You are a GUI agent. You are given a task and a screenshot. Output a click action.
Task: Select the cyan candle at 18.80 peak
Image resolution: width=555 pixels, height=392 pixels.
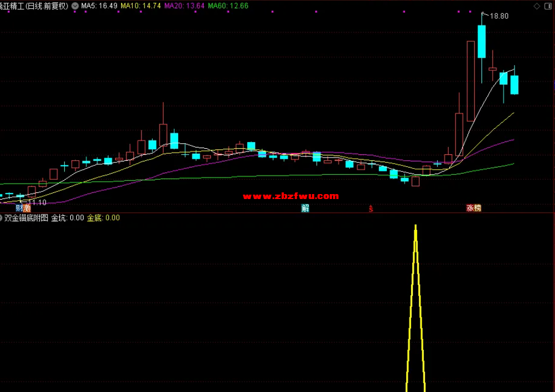tap(481, 41)
